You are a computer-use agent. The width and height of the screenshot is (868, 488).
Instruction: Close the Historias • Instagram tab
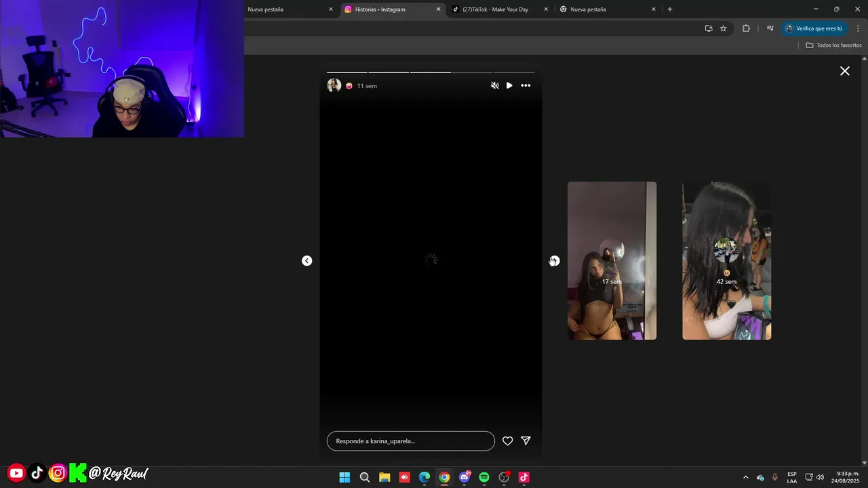click(x=438, y=9)
